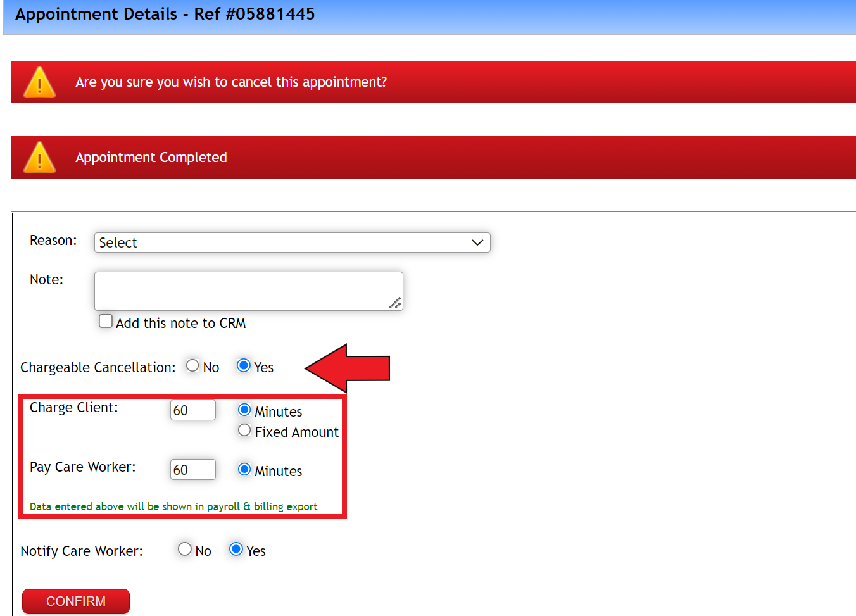Click the green payroll and billing export note
Image resolution: width=856 pixels, height=616 pixels.
(x=173, y=506)
